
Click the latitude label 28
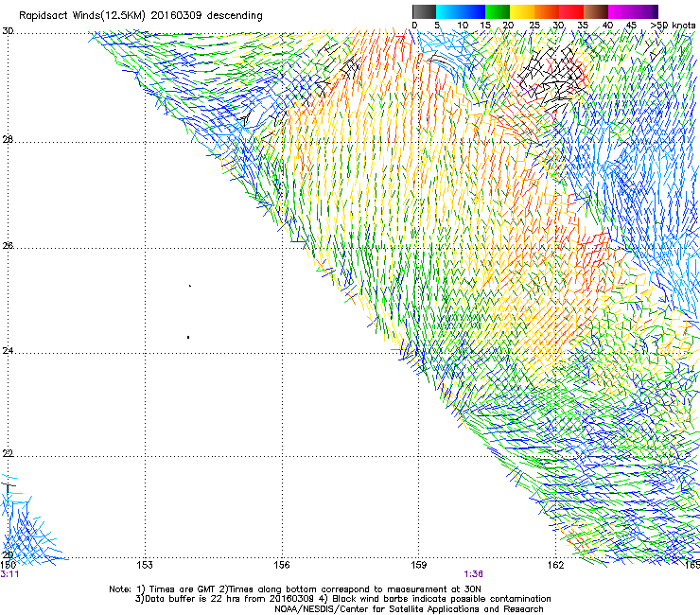click(8, 140)
